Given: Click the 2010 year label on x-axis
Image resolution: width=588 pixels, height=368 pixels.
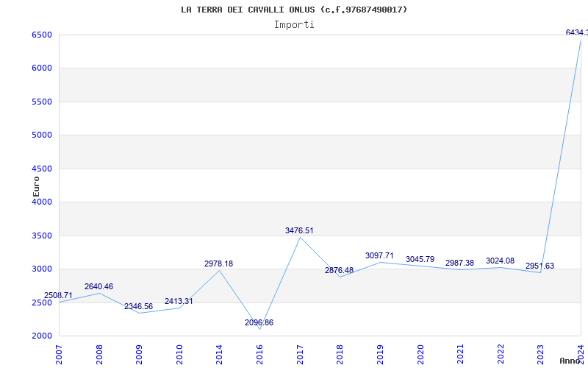Looking at the screenshot, I should pos(179,355).
